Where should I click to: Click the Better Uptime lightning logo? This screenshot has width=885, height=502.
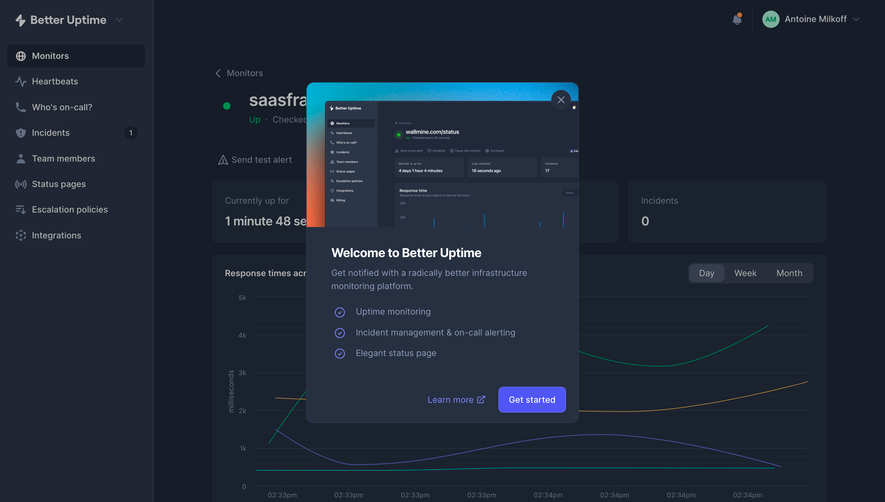coord(20,20)
